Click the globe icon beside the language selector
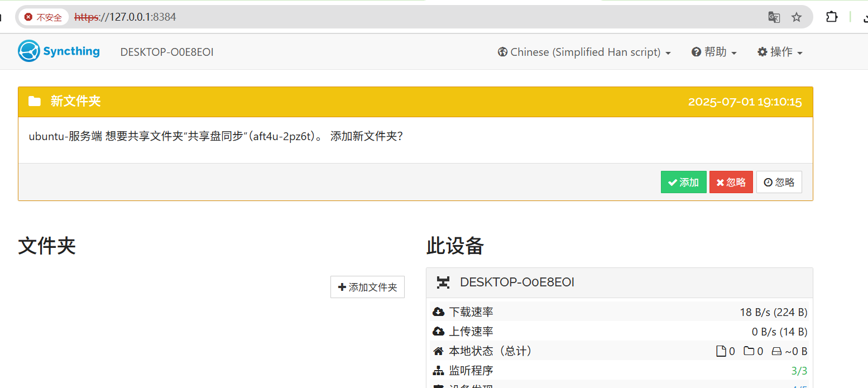The height and width of the screenshot is (388, 868). (502, 52)
